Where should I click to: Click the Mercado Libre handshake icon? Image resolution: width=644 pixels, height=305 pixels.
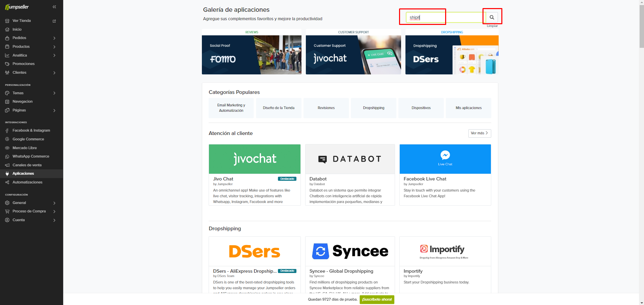tap(7, 148)
